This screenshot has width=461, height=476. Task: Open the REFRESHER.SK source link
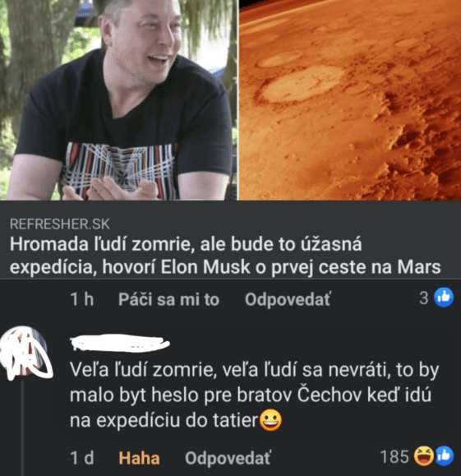(x=60, y=224)
